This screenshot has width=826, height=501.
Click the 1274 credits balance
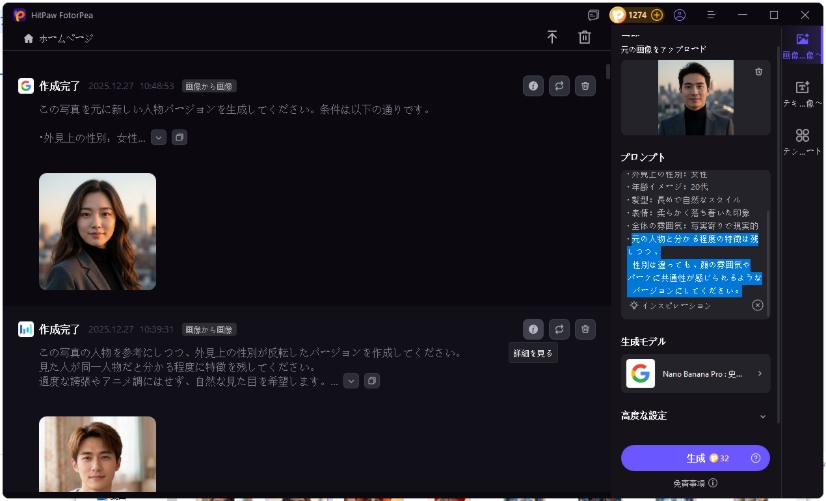click(x=637, y=15)
